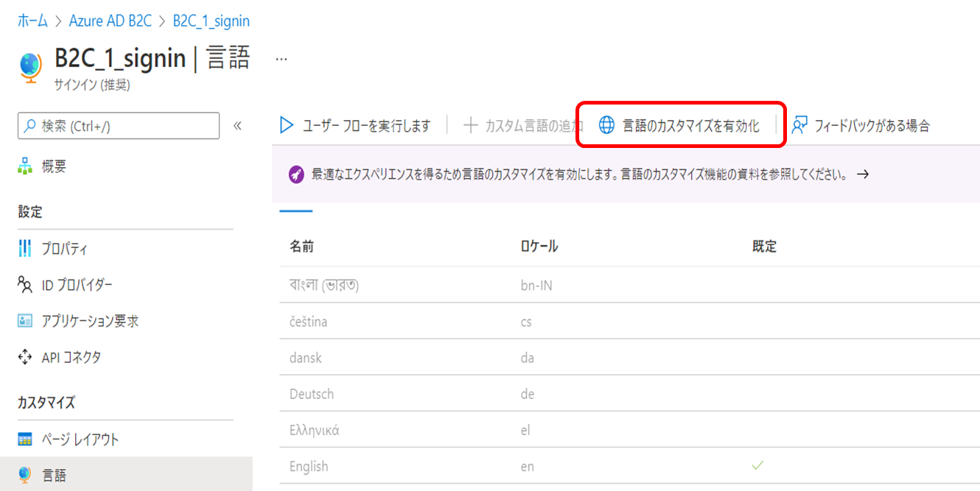Open ID プロバイダー page
The height and width of the screenshot is (491, 980).
pos(77,285)
